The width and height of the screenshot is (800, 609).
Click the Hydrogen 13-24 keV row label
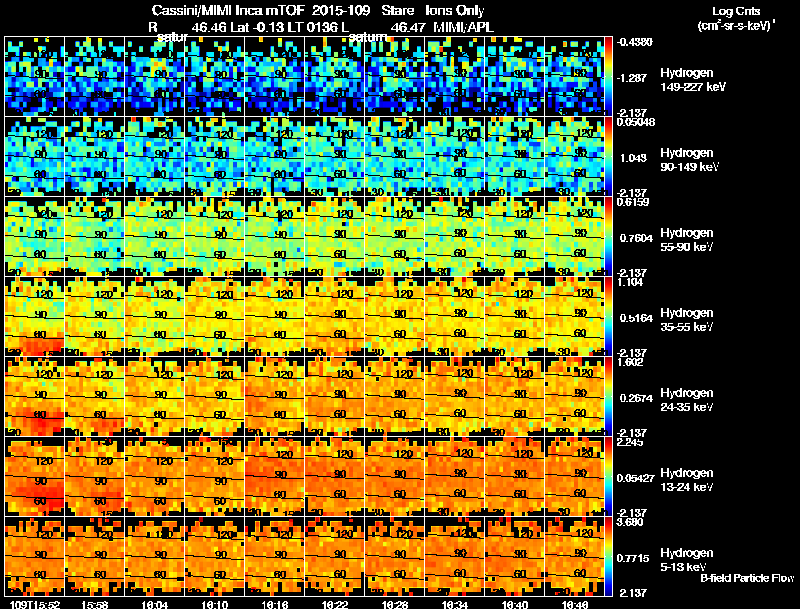[687, 480]
